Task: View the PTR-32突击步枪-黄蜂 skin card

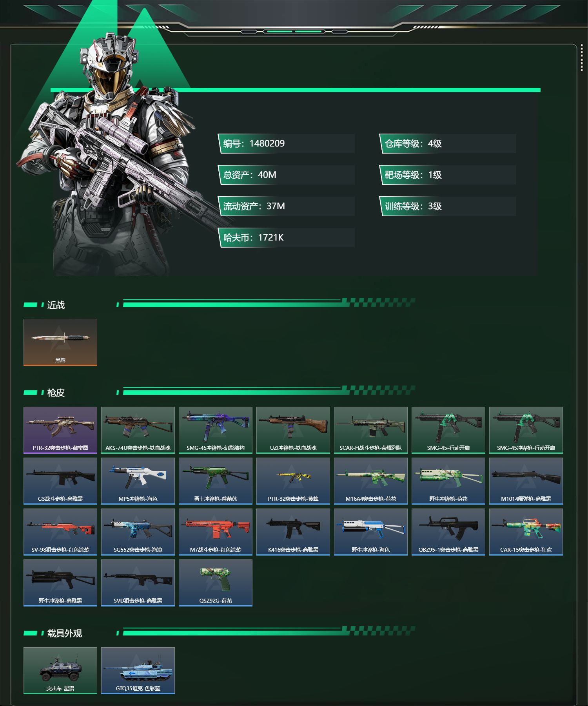Action: click(293, 481)
